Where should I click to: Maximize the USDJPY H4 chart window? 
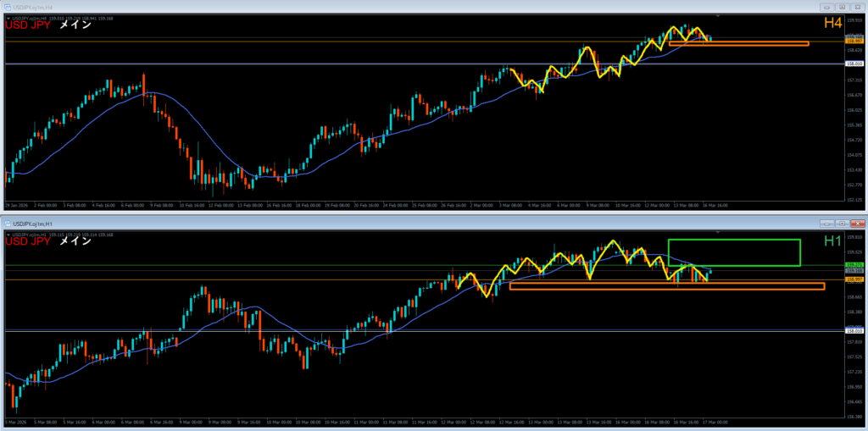(x=842, y=8)
